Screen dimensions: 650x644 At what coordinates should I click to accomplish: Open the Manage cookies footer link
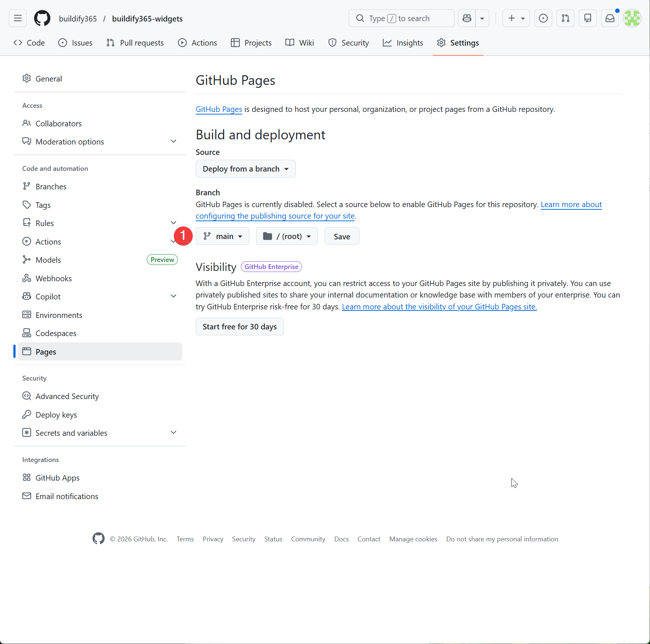click(413, 539)
